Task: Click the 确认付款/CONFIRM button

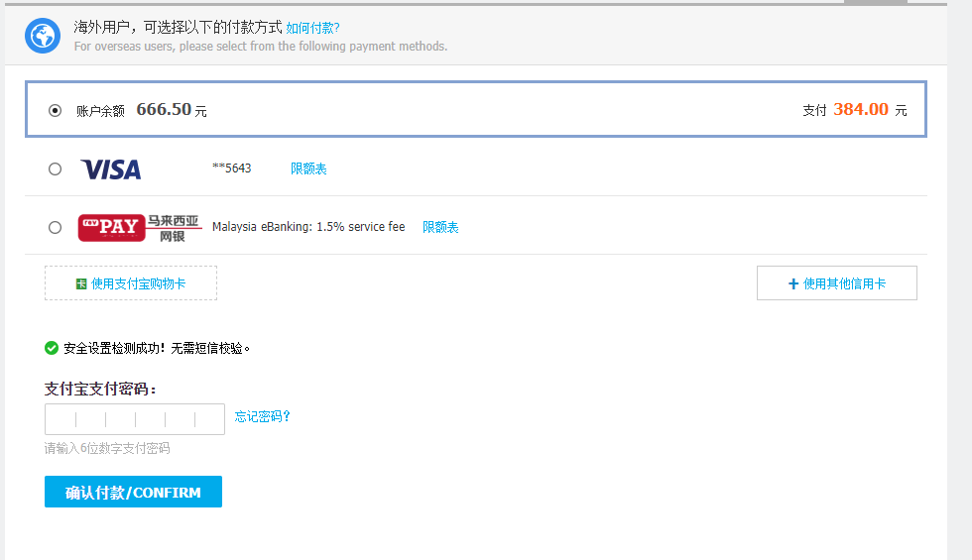Action: [133, 492]
